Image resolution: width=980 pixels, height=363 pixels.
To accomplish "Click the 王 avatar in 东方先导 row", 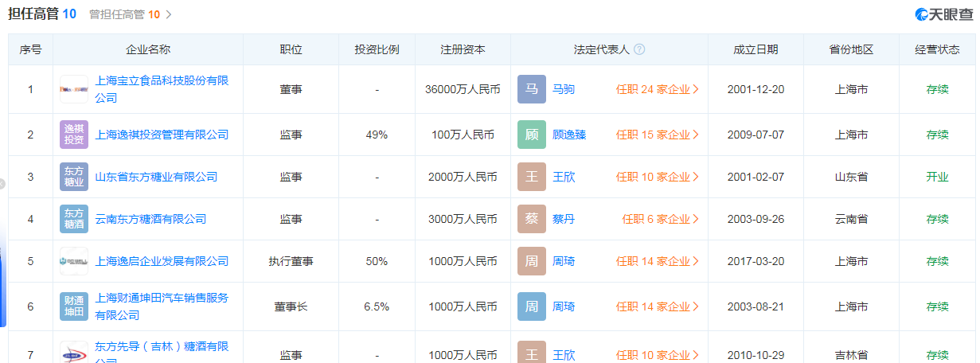I will tap(532, 352).
